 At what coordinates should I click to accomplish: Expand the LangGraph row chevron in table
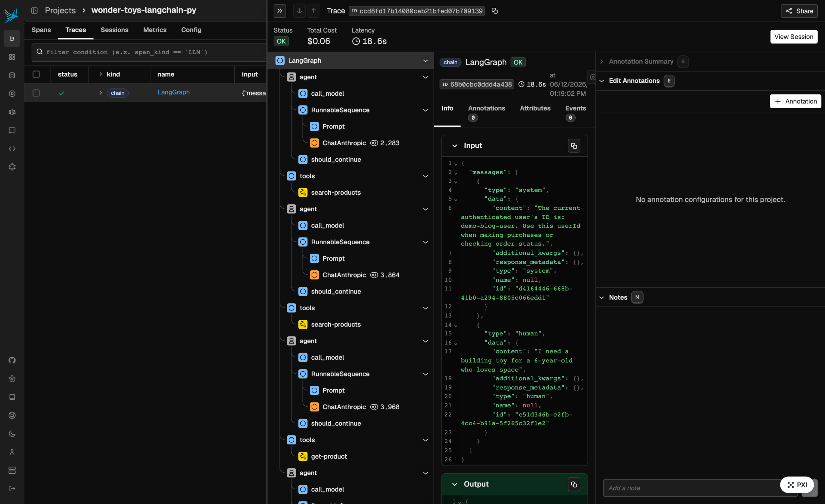(x=101, y=93)
